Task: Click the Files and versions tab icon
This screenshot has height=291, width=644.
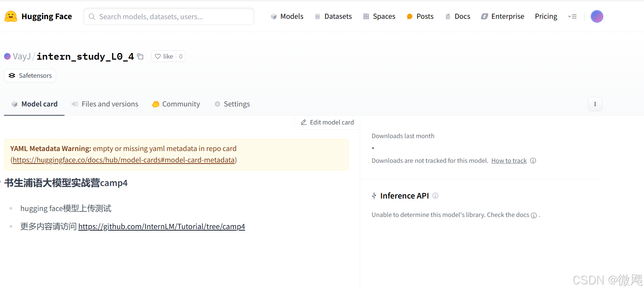Action: pyautogui.click(x=75, y=104)
